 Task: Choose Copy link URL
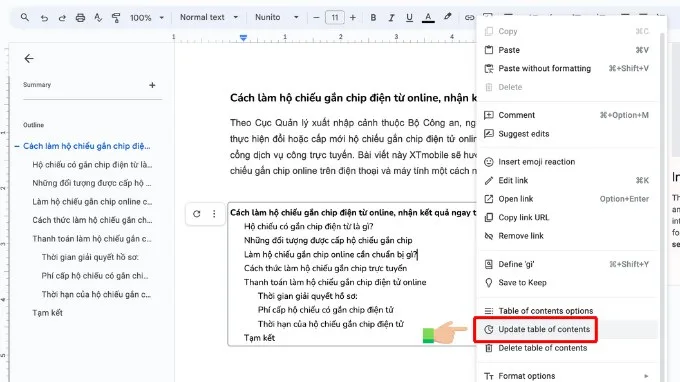[567, 217]
